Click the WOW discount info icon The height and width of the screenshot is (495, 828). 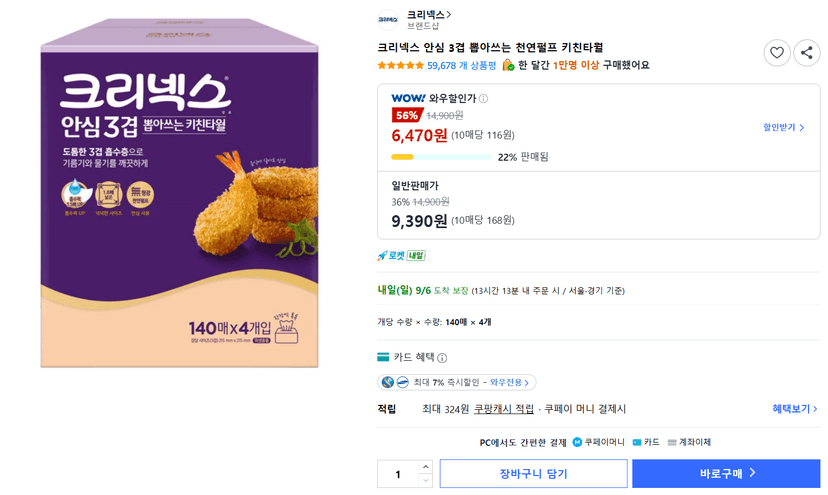coord(483,99)
